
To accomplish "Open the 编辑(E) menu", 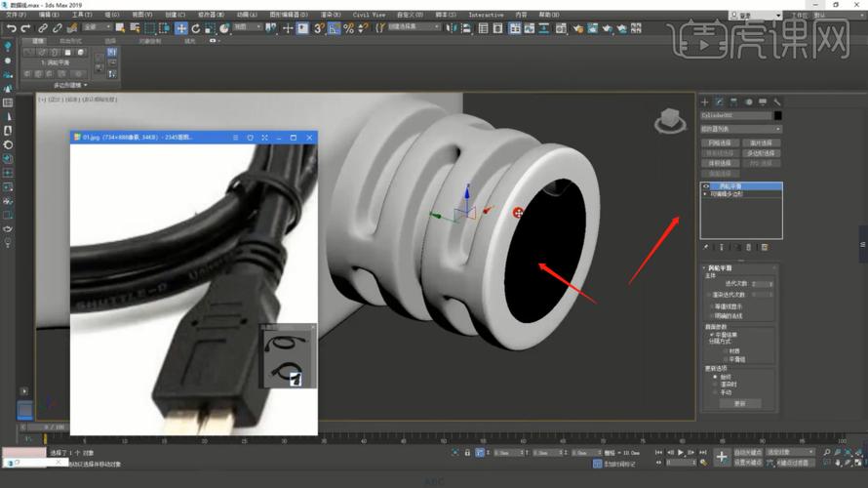I will tap(49, 15).
